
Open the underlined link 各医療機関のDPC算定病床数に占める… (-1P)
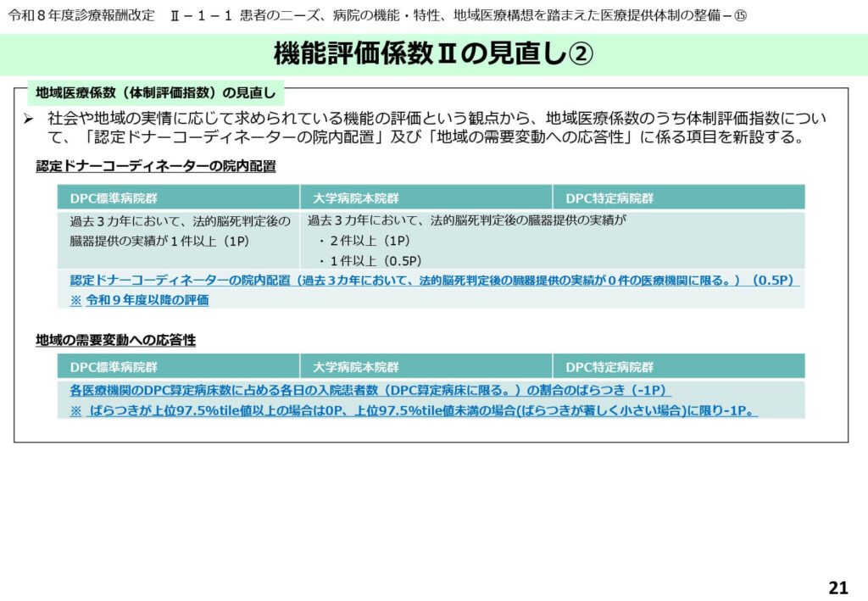(370, 390)
